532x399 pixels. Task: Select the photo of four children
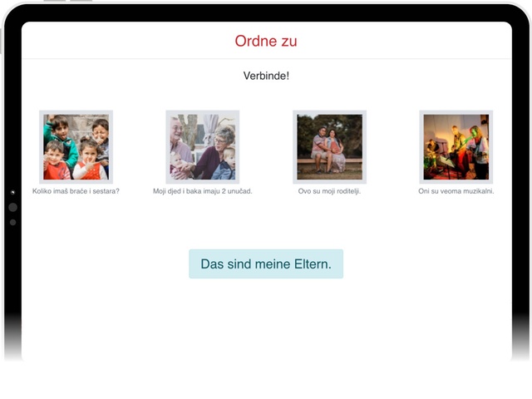tap(76, 147)
